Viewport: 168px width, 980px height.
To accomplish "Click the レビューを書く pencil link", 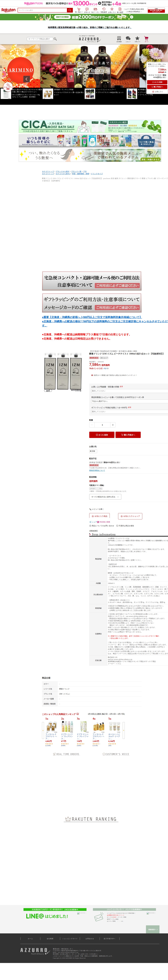I will (x=96, y=509).
